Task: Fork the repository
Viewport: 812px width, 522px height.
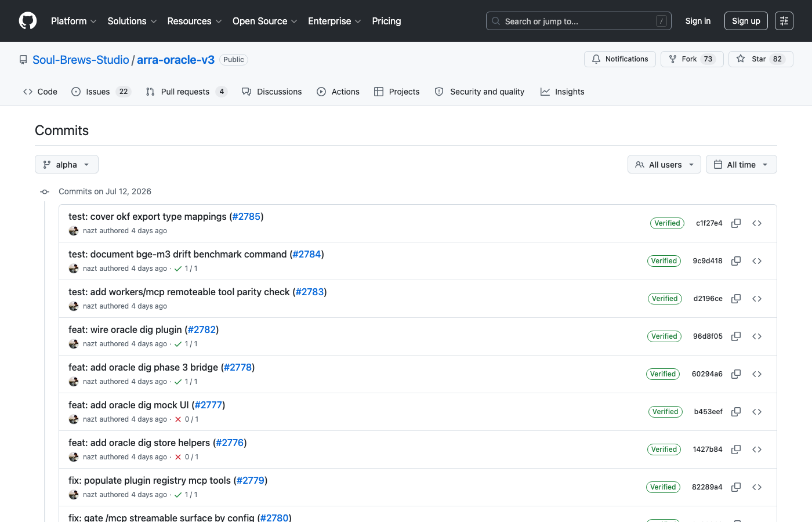Action: (692, 59)
